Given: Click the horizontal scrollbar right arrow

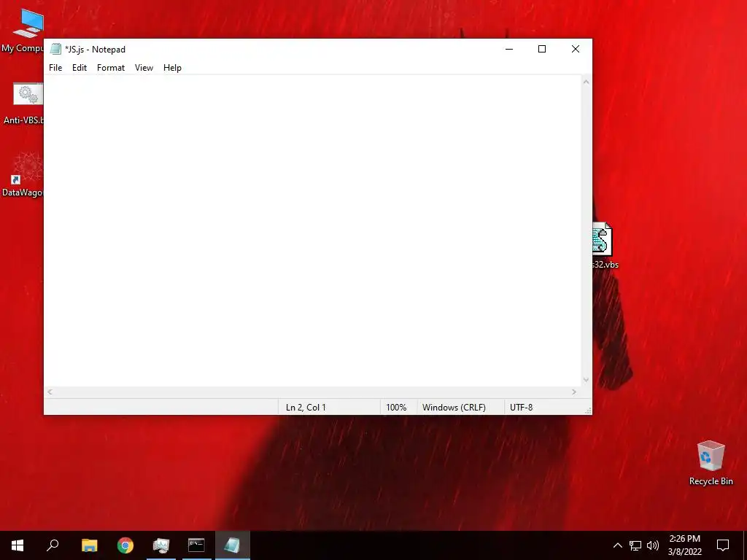Looking at the screenshot, I should coord(574,392).
